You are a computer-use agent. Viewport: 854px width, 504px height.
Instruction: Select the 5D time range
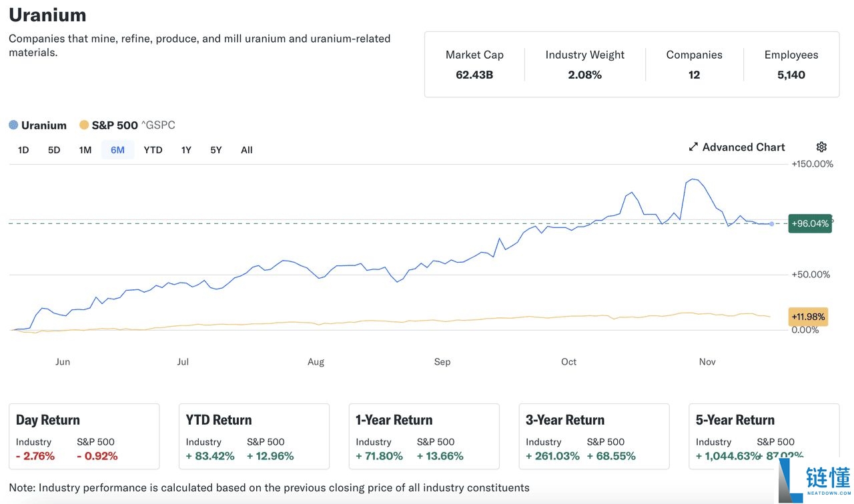pos(54,150)
